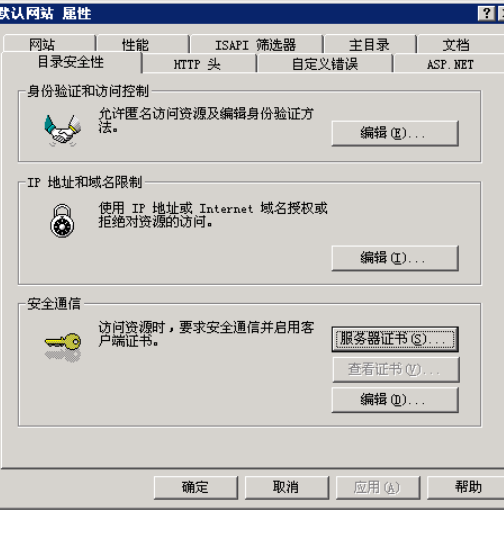The height and width of the screenshot is (541, 504).
Task: Open the 文档 tab
Action: coord(461,44)
